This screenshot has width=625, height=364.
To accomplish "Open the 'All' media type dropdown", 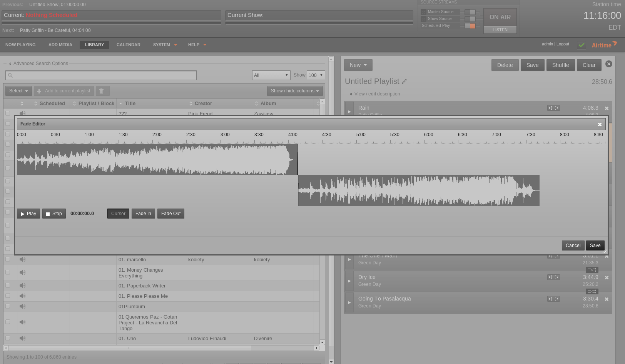I will coord(271,75).
